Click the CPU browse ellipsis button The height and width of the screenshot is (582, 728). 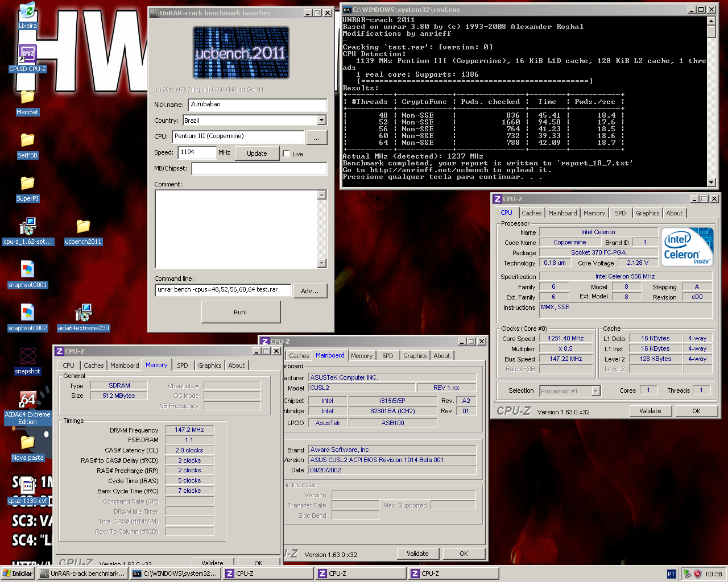coord(316,138)
